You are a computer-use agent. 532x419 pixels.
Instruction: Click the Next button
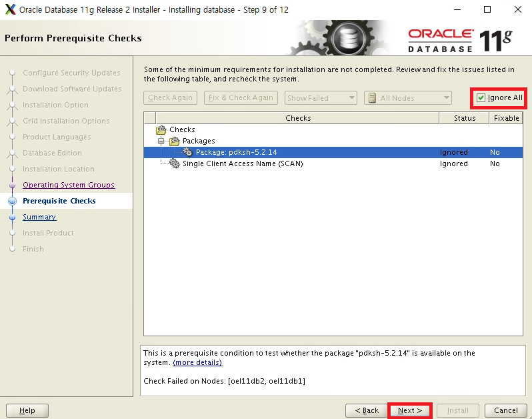[x=410, y=410]
